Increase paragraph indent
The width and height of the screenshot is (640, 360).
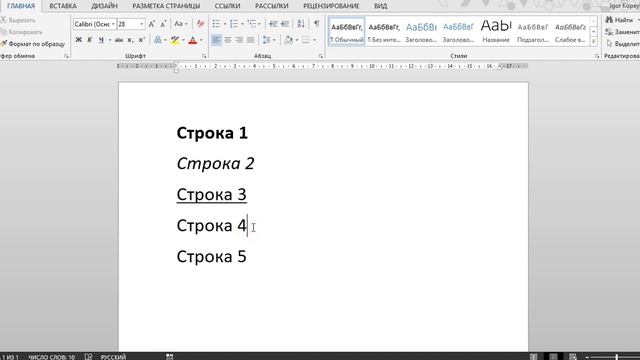coord(285,24)
